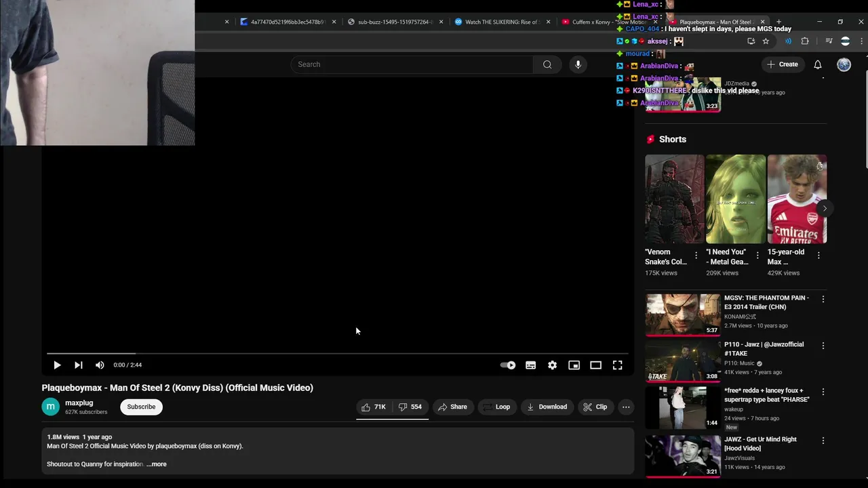868x488 pixels.
Task: Toggle the autoplay switch
Action: [508, 365]
